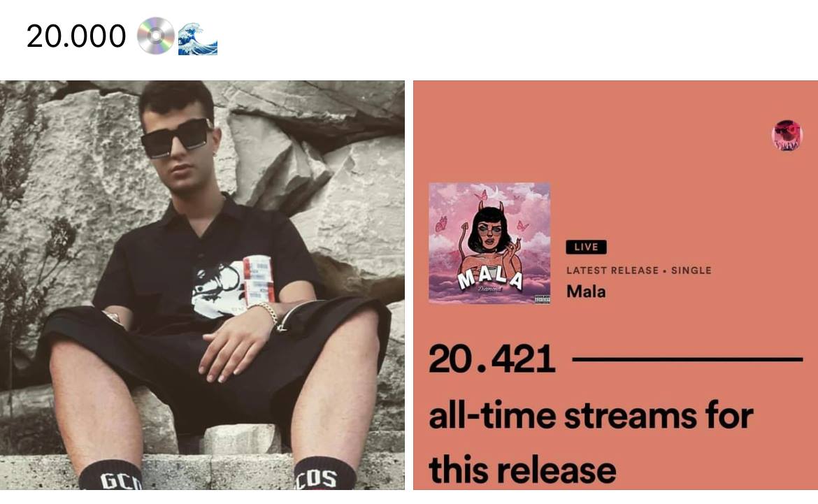Open the man's photo on rocks
818x504 pixels.
point(203,285)
